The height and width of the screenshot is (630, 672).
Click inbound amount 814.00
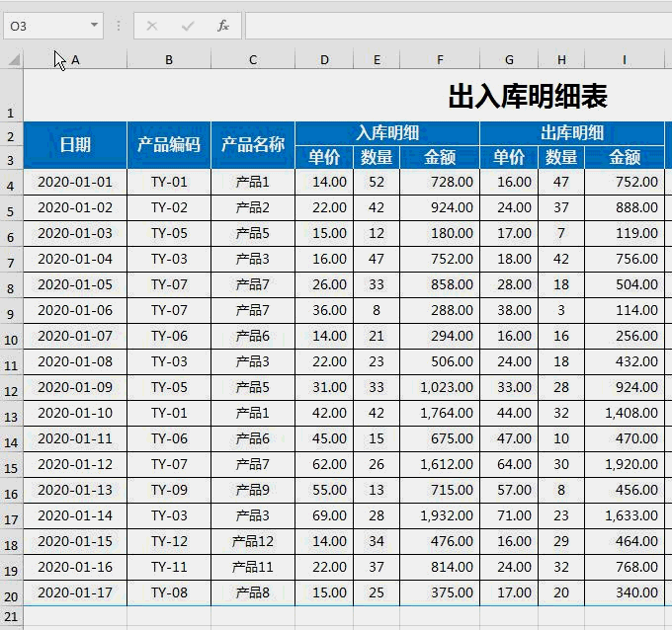(x=440, y=567)
